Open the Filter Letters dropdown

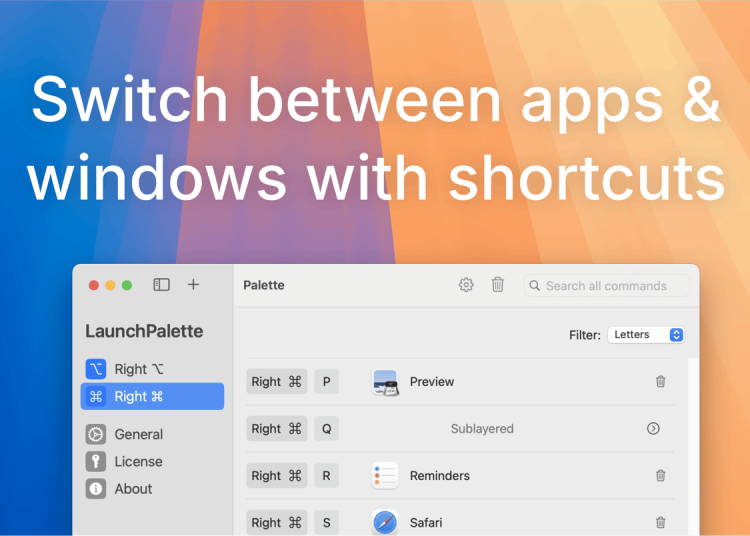tap(646, 335)
